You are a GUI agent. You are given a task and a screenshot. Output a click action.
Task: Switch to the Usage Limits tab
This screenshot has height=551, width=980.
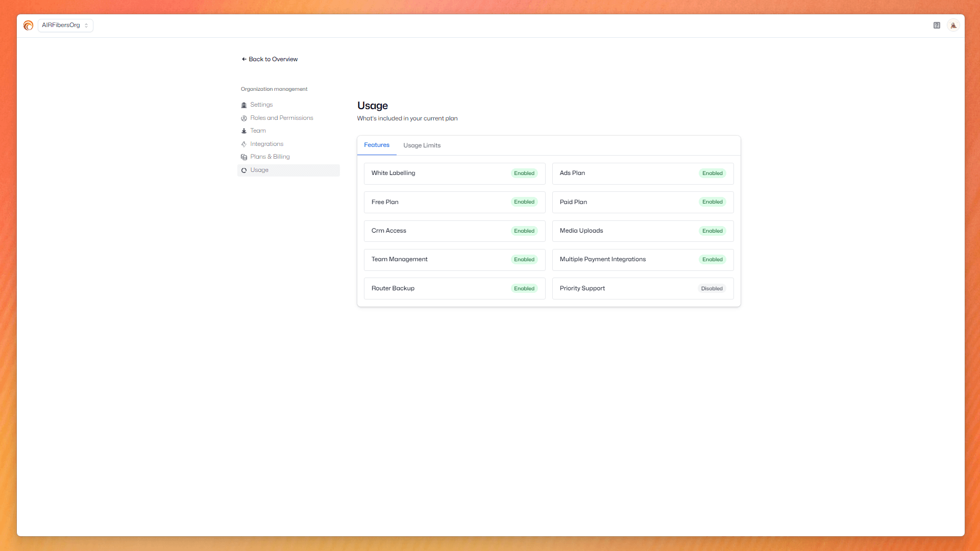point(422,145)
